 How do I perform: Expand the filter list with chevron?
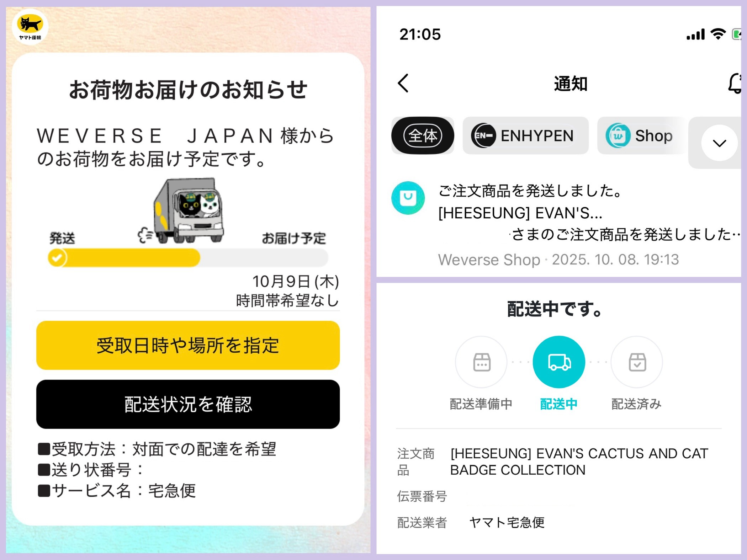point(719,143)
